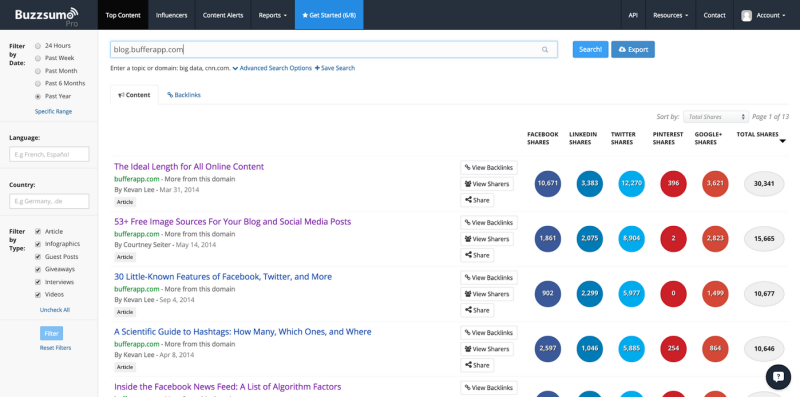View Backlinks for Ideal Length article
800x397 pixels.
pyautogui.click(x=489, y=167)
